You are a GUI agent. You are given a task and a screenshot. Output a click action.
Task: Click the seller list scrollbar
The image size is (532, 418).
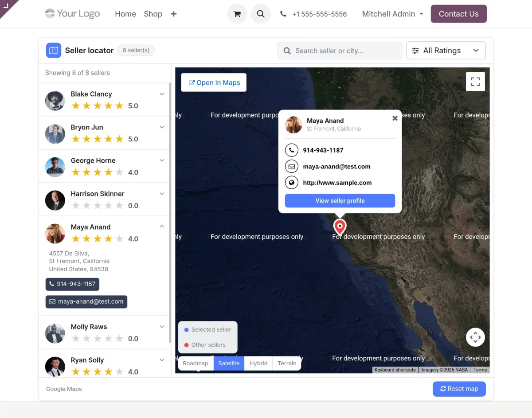point(170,213)
